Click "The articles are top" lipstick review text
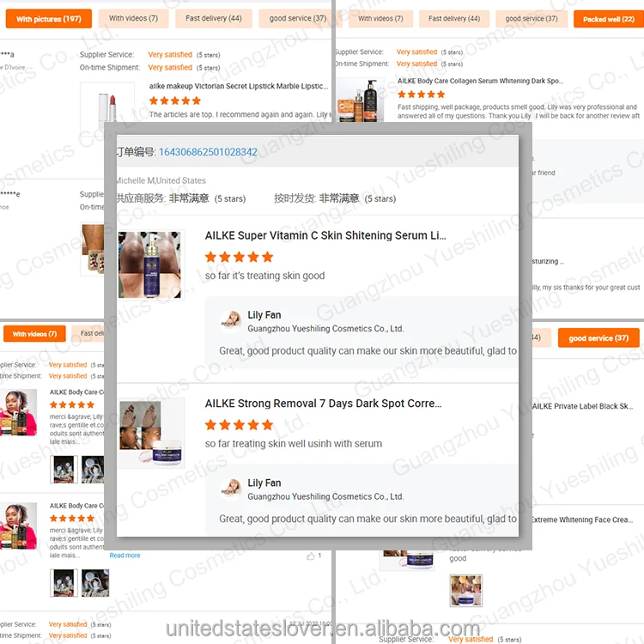The image size is (644, 644). 240,114
